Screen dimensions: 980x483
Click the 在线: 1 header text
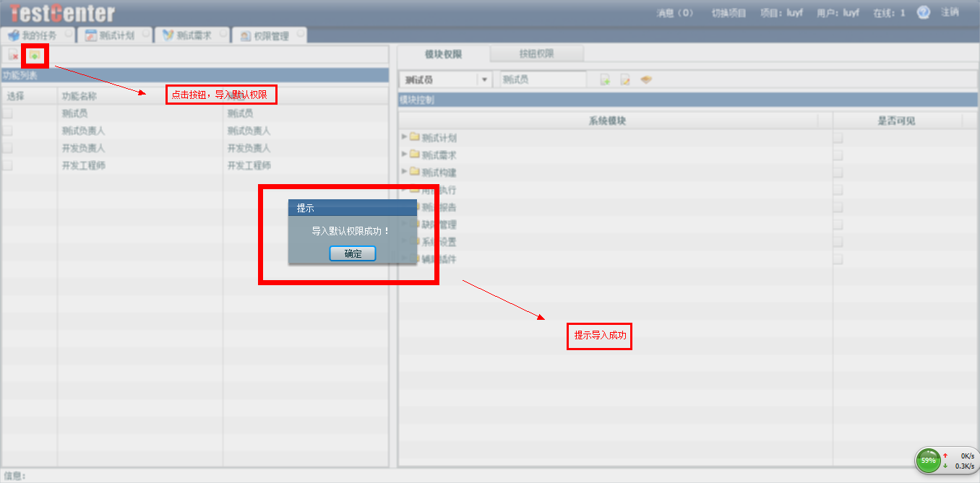tap(889, 13)
